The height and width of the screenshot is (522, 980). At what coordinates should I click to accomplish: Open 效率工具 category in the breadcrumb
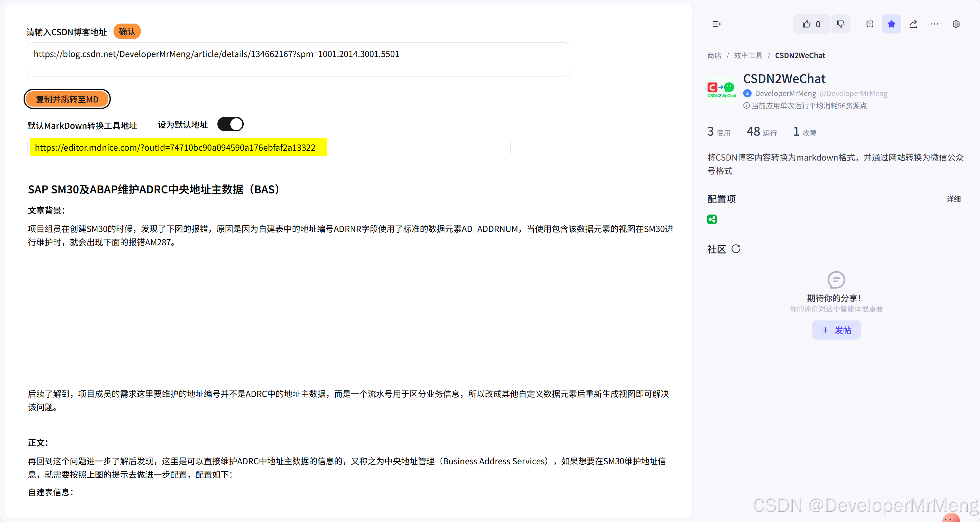[x=748, y=55]
